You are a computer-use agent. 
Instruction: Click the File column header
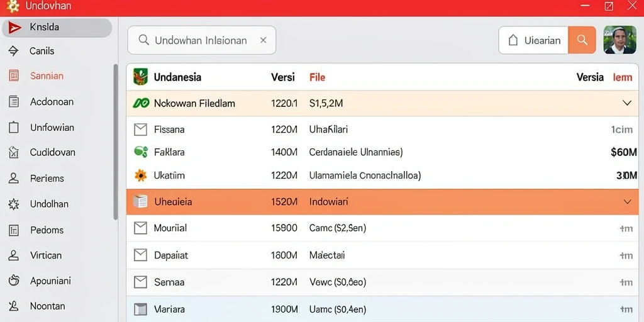tap(317, 77)
